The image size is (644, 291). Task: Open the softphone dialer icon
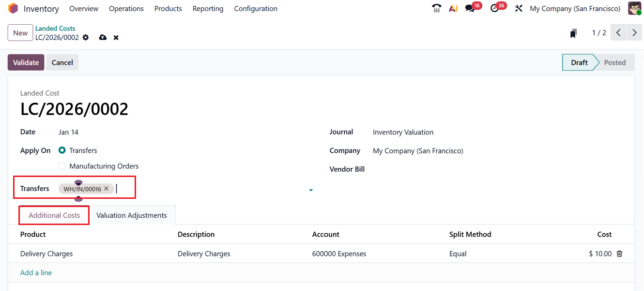tap(436, 8)
